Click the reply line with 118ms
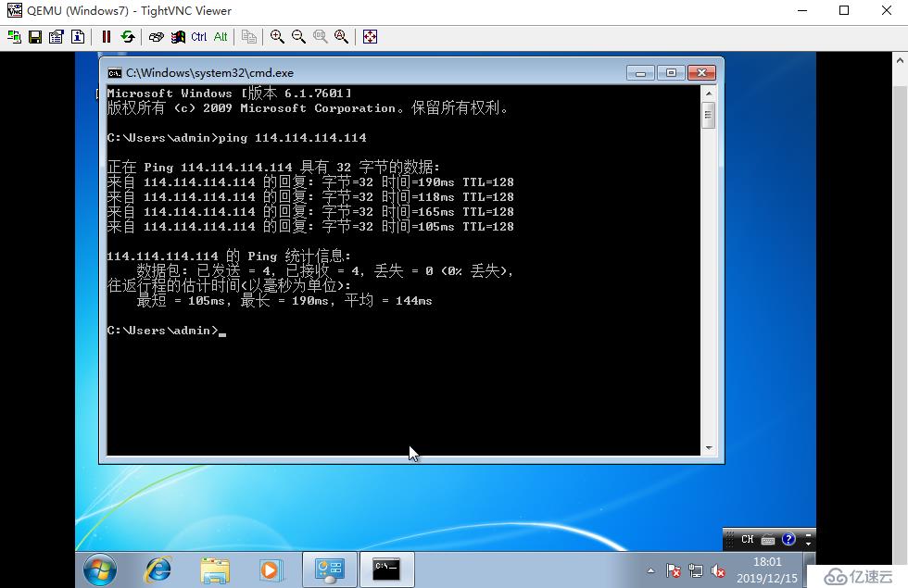The width and height of the screenshot is (908, 588). coord(310,196)
